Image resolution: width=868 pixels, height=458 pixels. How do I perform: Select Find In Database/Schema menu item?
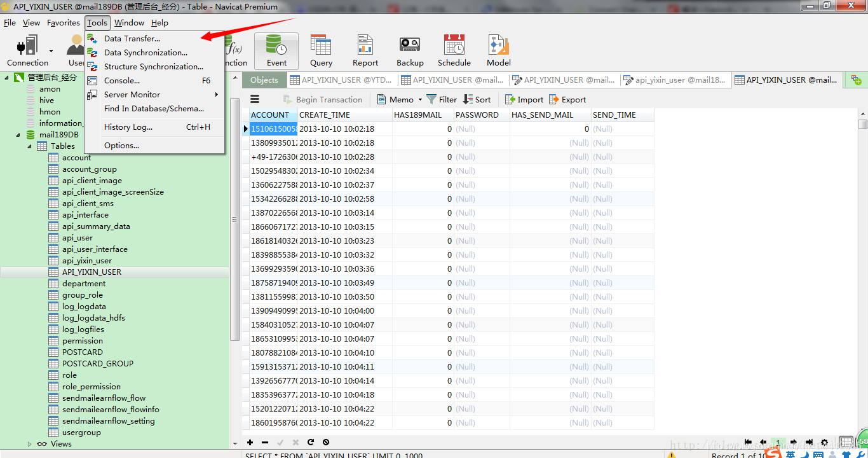coord(154,109)
